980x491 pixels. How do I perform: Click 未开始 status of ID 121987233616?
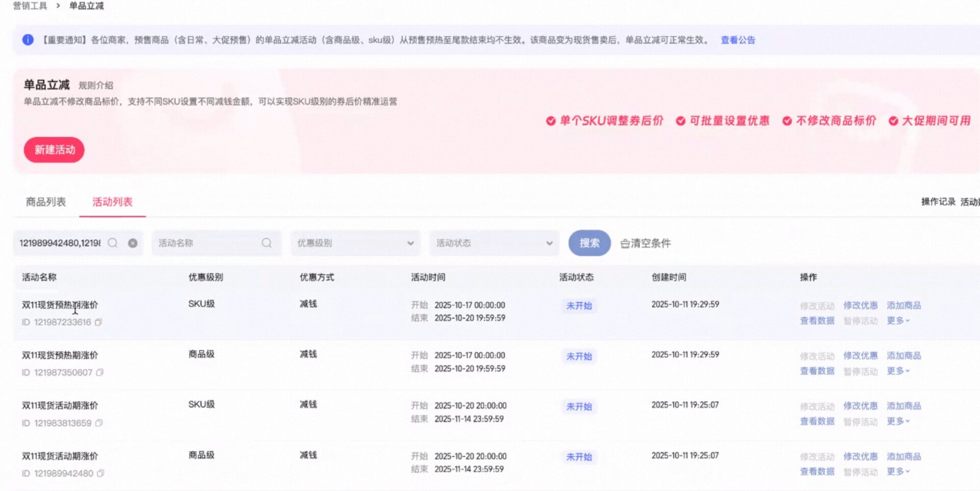coord(579,306)
